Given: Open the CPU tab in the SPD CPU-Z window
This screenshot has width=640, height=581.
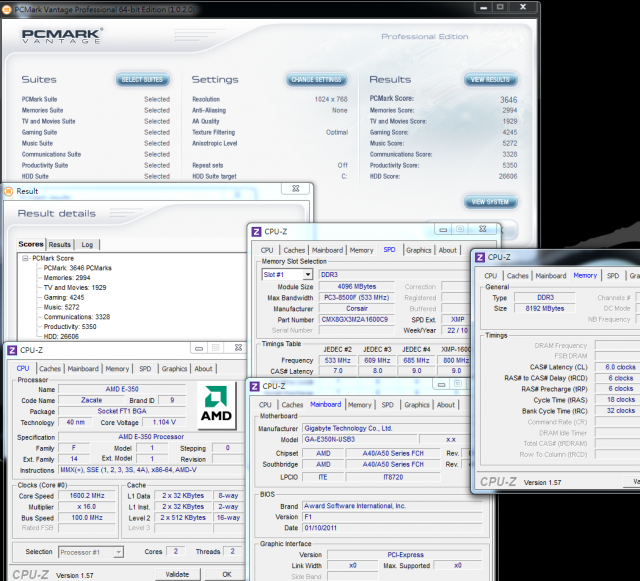Looking at the screenshot, I should click(267, 250).
